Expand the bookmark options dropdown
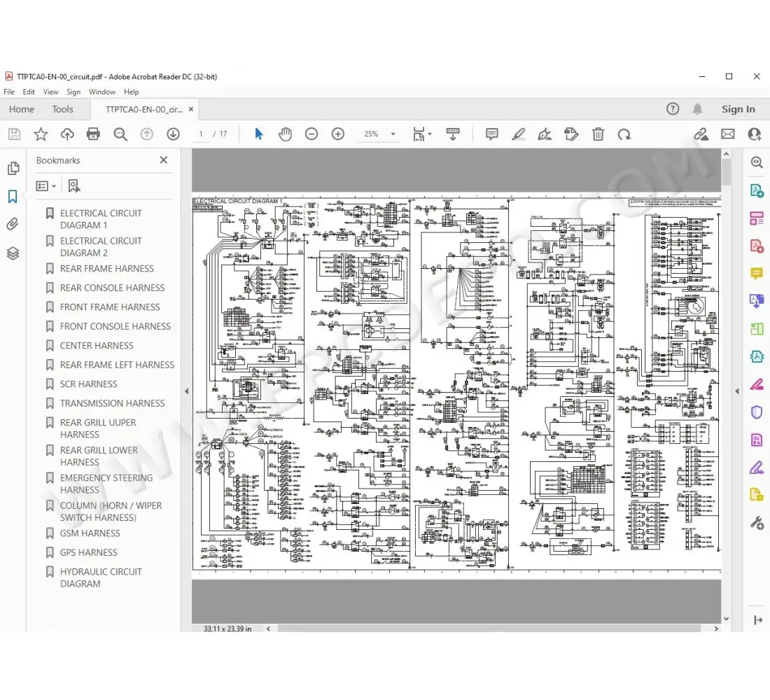This screenshot has height=700, width=770. click(x=46, y=185)
